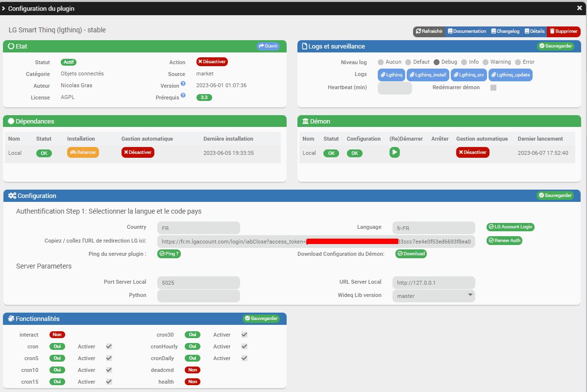The height and width of the screenshot is (392, 587).
Task: Disable automatic management for Dépendances
Action: coord(138,152)
